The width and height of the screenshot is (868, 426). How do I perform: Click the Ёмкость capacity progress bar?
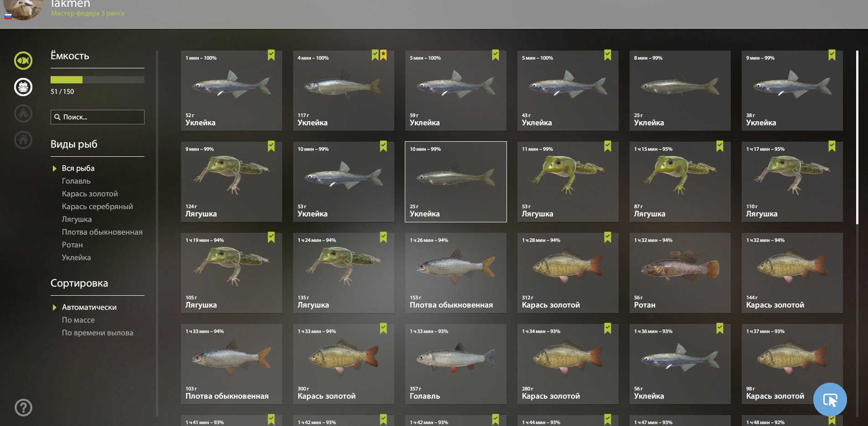tap(98, 80)
